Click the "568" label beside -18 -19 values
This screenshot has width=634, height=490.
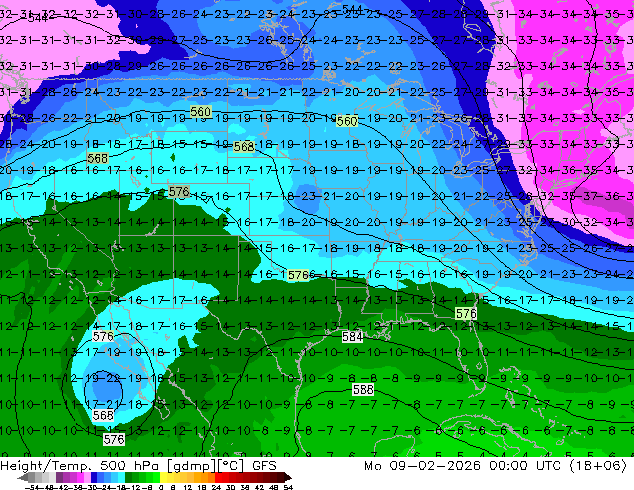(x=244, y=146)
